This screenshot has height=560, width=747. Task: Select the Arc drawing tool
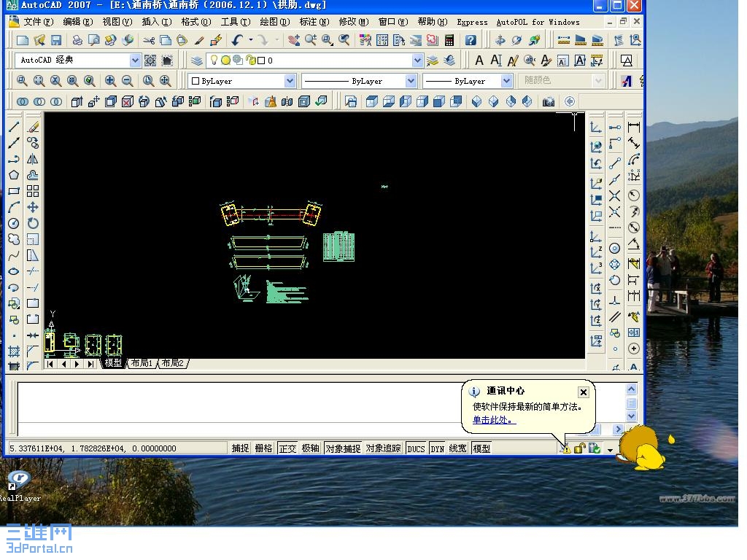point(14,207)
